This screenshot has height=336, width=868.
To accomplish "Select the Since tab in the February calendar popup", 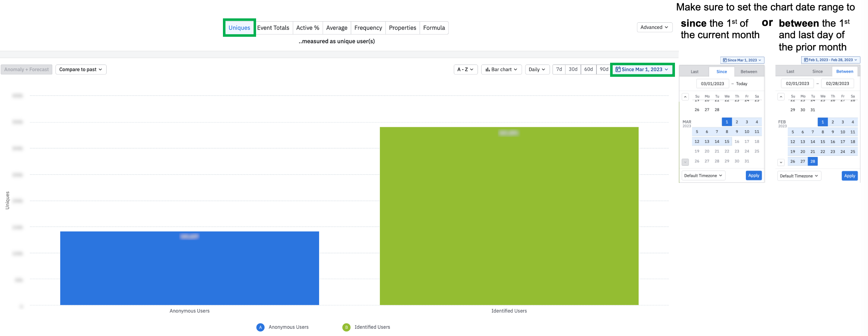I will point(817,72).
